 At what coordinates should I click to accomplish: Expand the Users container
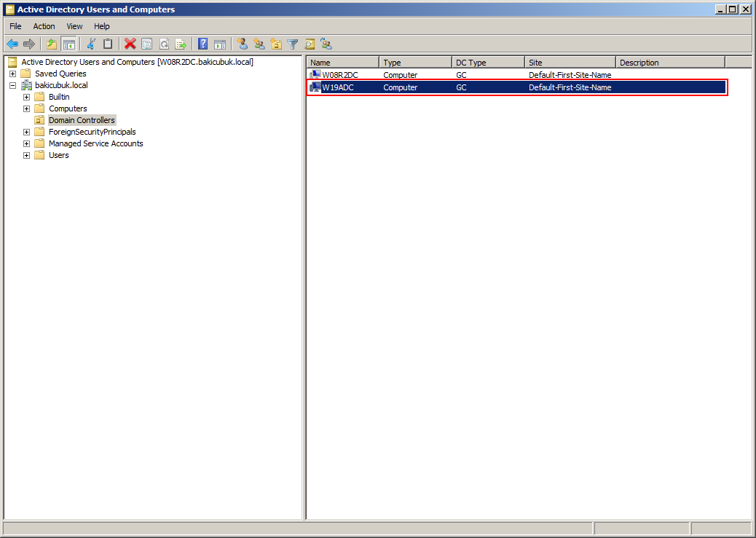pyautogui.click(x=26, y=155)
